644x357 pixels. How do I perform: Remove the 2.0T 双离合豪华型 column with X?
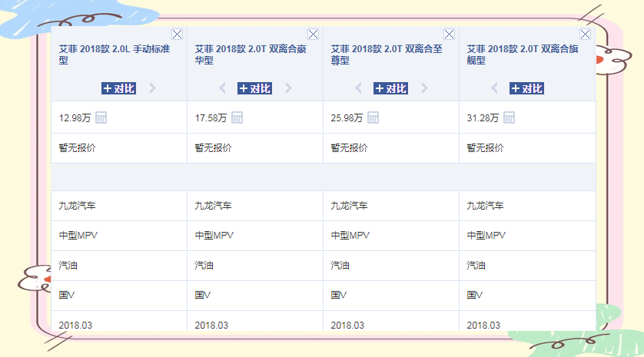pyautogui.click(x=313, y=34)
